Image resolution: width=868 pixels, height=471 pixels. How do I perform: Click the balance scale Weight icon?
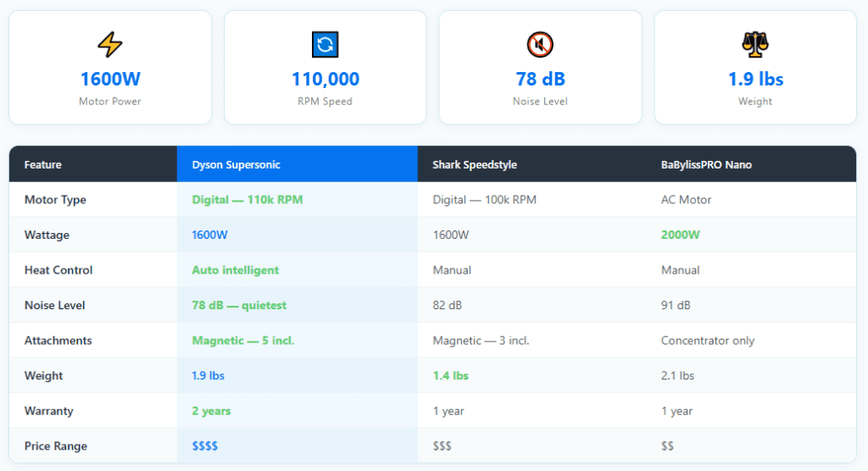755,44
